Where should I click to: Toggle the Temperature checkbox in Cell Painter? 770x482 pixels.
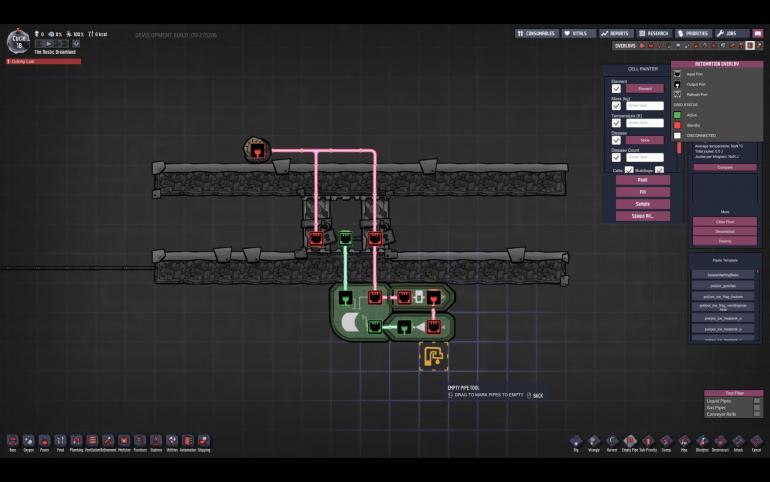tap(616, 122)
